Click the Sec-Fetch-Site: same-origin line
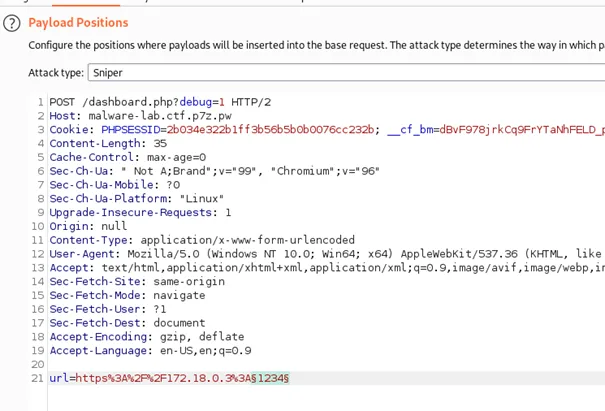Image resolution: width=605 pixels, height=411 pixels. click(137, 282)
